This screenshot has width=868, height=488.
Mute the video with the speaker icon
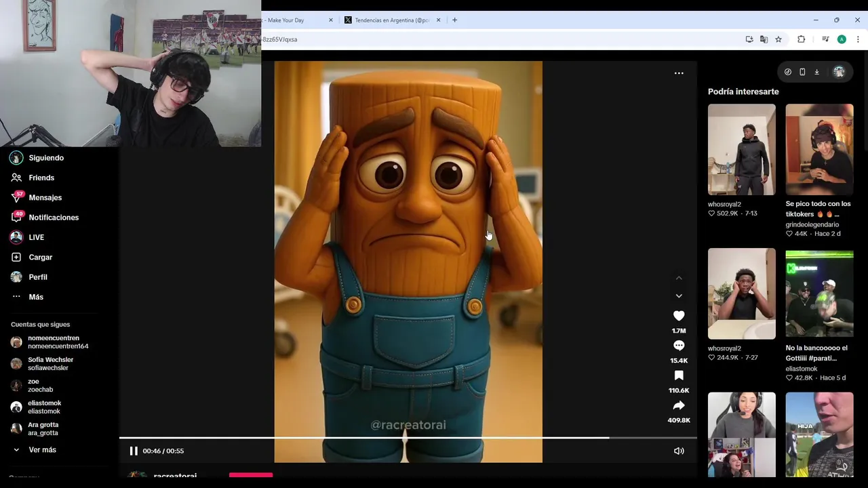pos(679,451)
